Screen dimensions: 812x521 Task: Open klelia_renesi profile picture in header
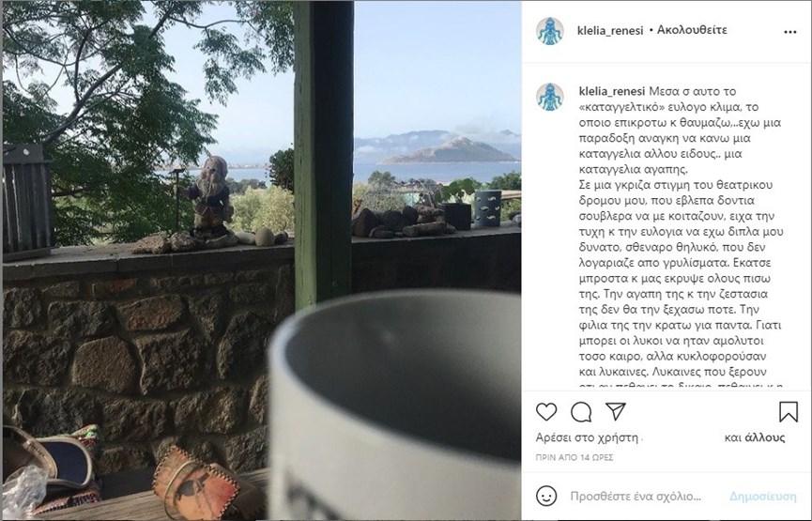tap(549, 31)
